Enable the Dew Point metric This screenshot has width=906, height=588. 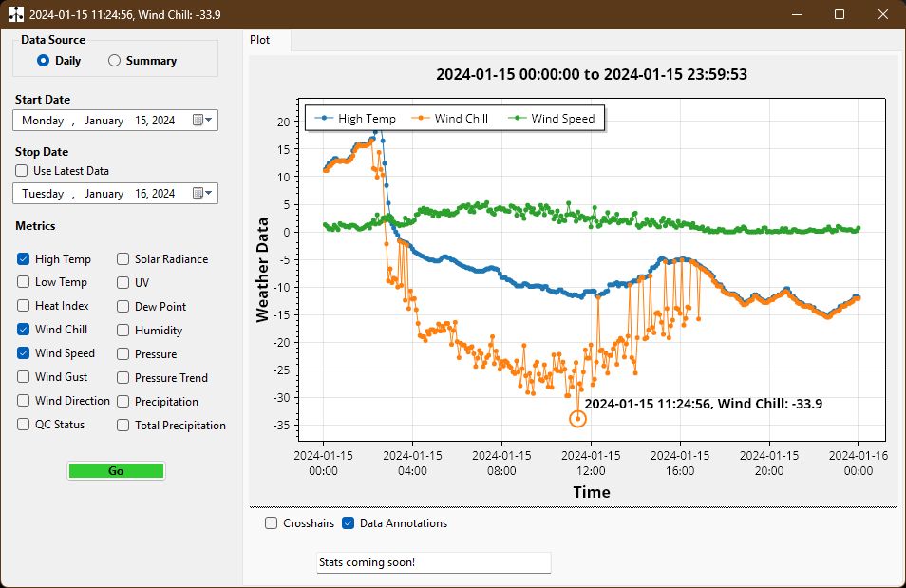click(121, 306)
